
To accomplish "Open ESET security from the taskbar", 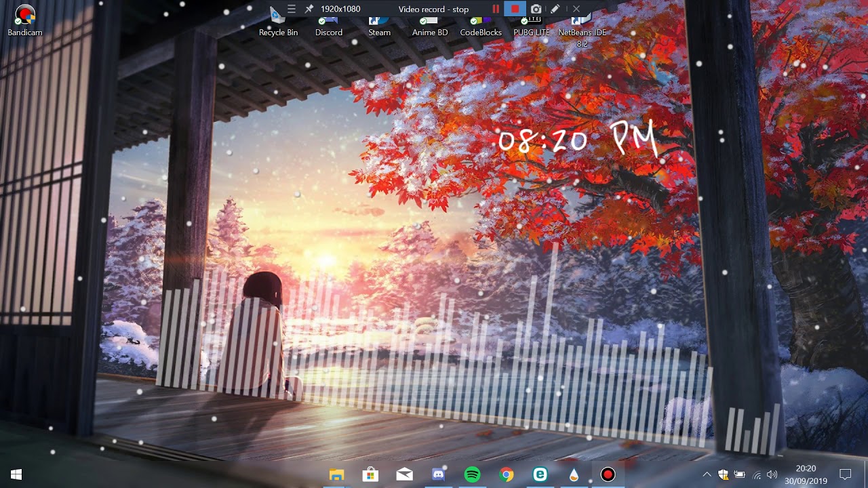I will (540, 474).
